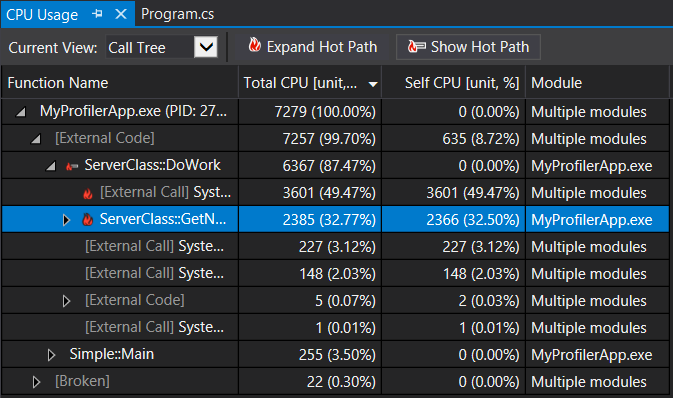673x398 pixels.
Task: Click the 635 (8.72%) self CPU cell
Action: pos(454,139)
